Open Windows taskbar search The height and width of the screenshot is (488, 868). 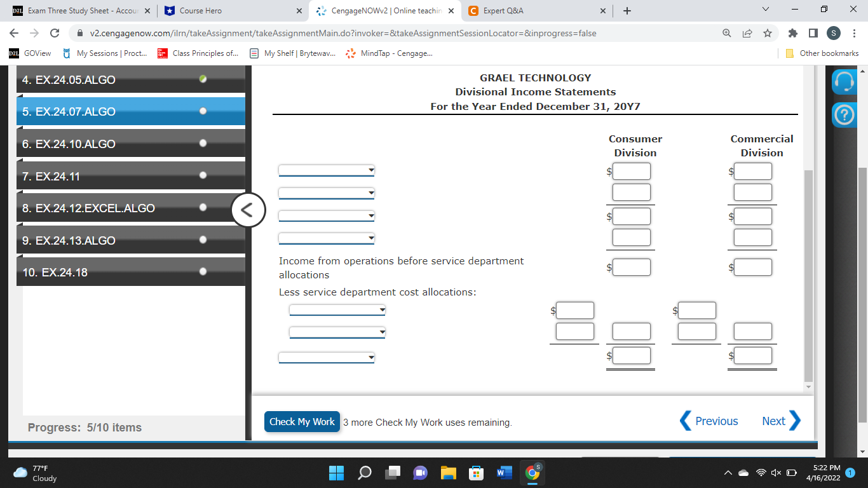pos(365,473)
